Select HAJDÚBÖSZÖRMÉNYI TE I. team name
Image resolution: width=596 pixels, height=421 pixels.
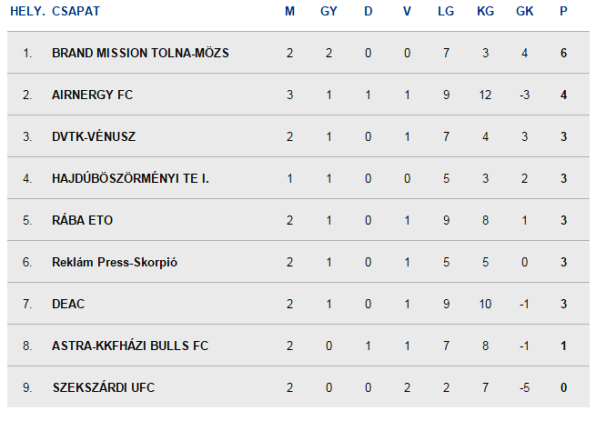tap(130, 178)
